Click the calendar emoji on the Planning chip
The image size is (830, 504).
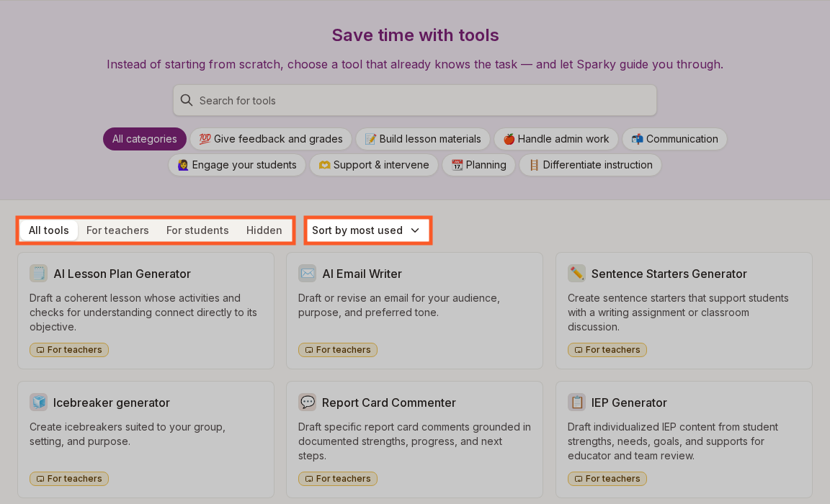457,165
